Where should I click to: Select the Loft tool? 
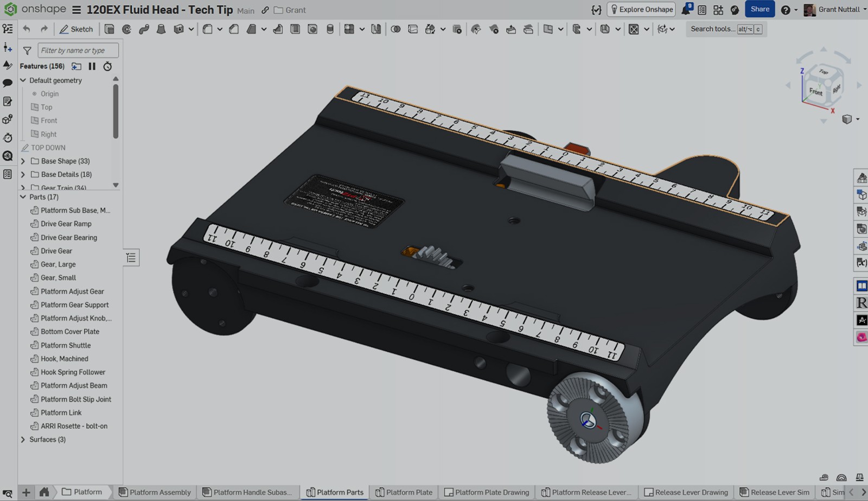tap(161, 29)
